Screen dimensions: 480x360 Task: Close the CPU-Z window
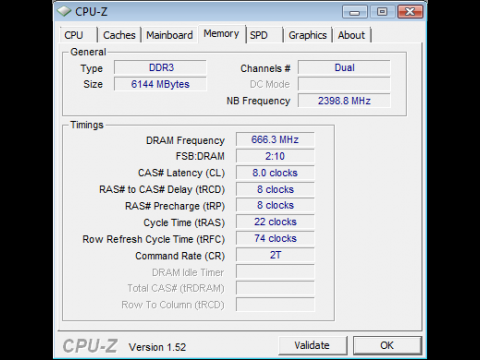coord(410,12)
